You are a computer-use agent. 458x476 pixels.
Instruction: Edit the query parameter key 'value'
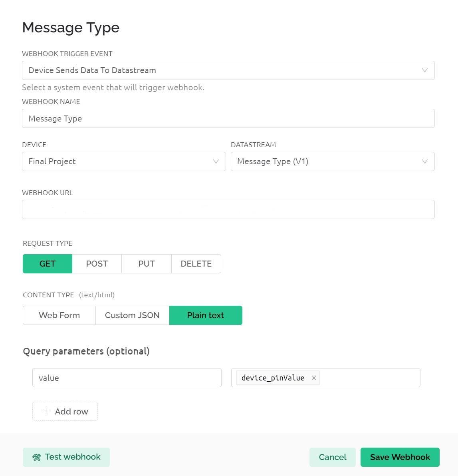click(x=127, y=378)
